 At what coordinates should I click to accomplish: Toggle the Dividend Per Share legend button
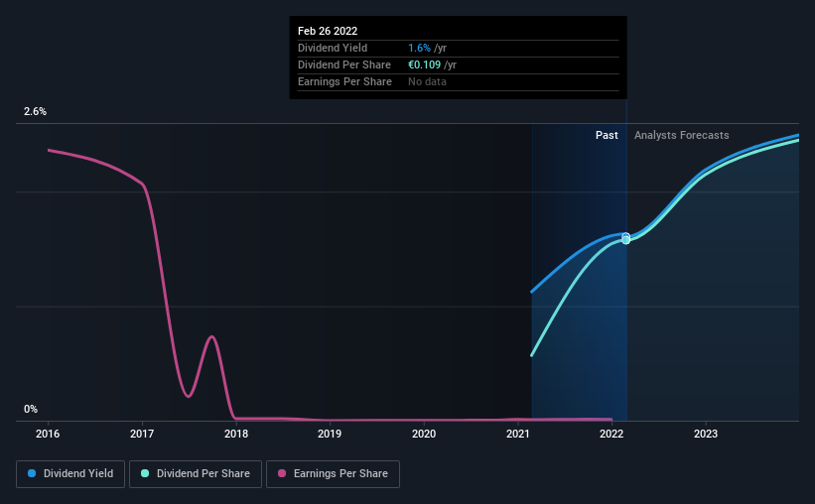(x=196, y=474)
